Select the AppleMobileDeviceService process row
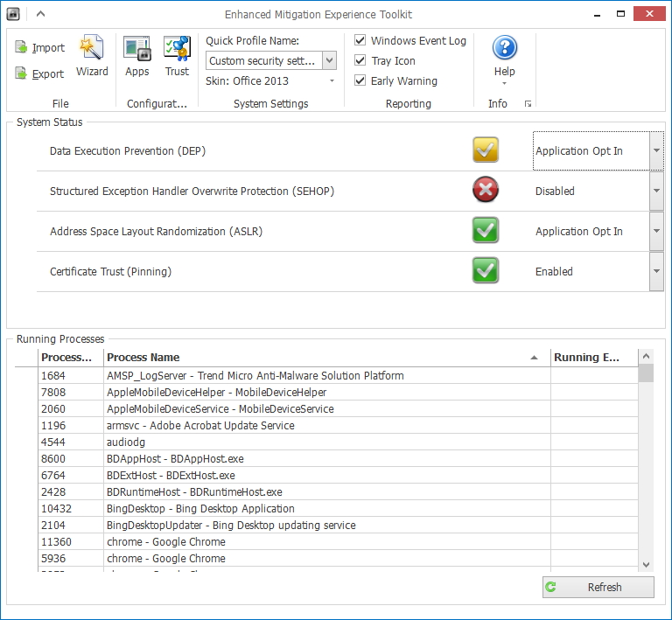Screen dimensions: 672x620 pos(338,409)
